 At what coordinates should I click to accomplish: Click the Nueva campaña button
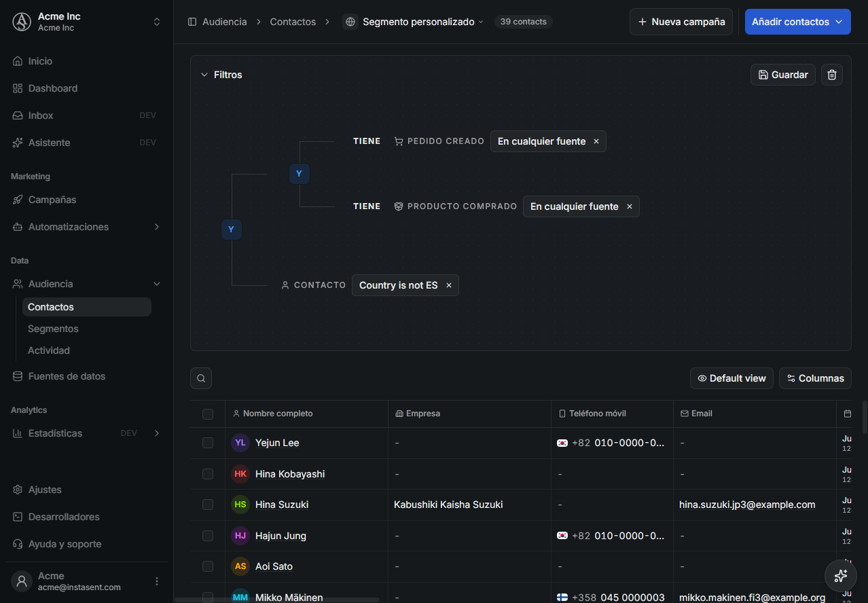[681, 22]
